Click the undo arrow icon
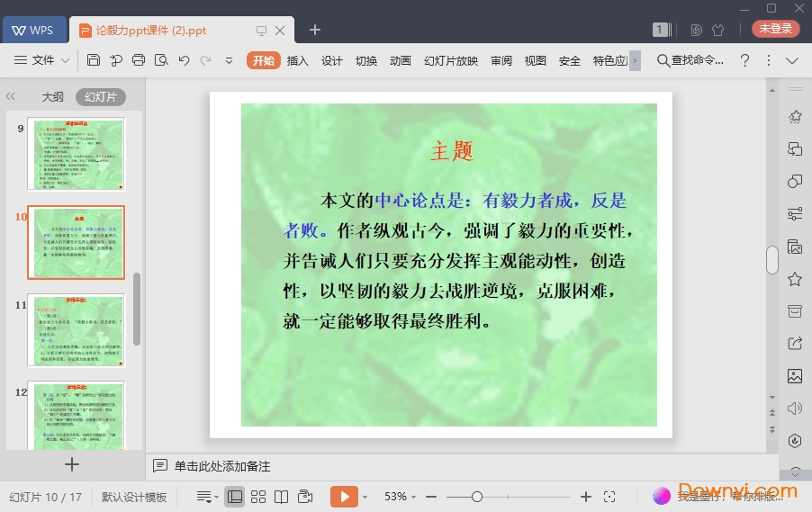 (184, 60)
